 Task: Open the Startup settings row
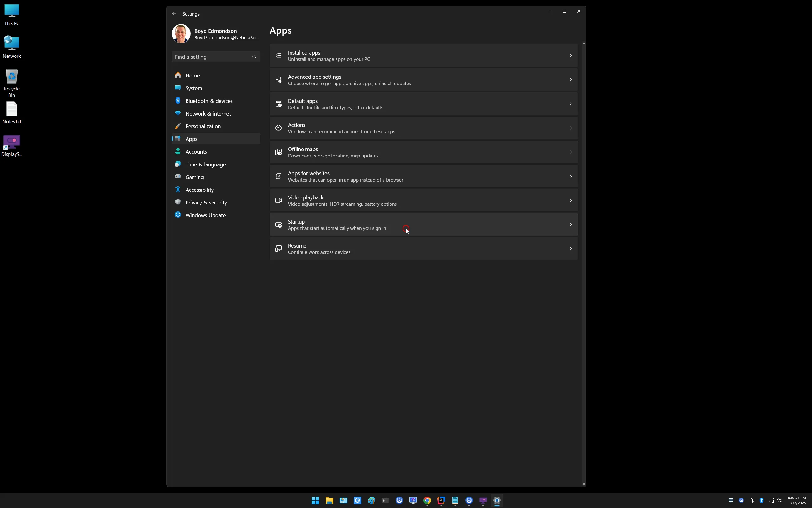coord(423,225)
